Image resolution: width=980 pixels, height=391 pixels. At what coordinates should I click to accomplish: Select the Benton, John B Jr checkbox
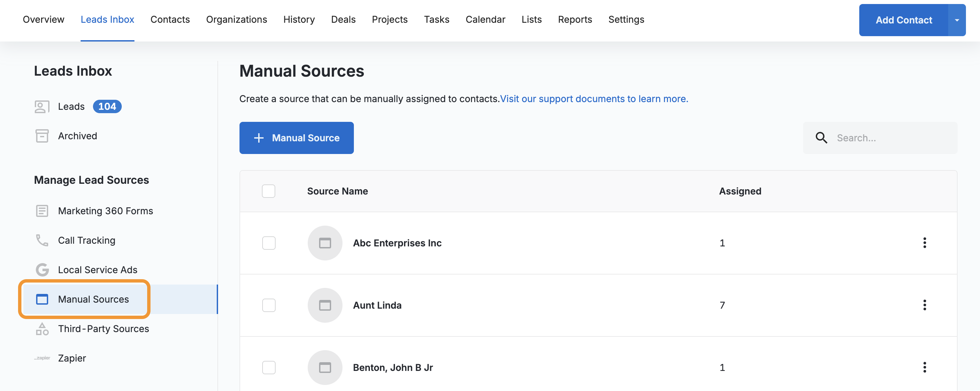pos(269,367)
